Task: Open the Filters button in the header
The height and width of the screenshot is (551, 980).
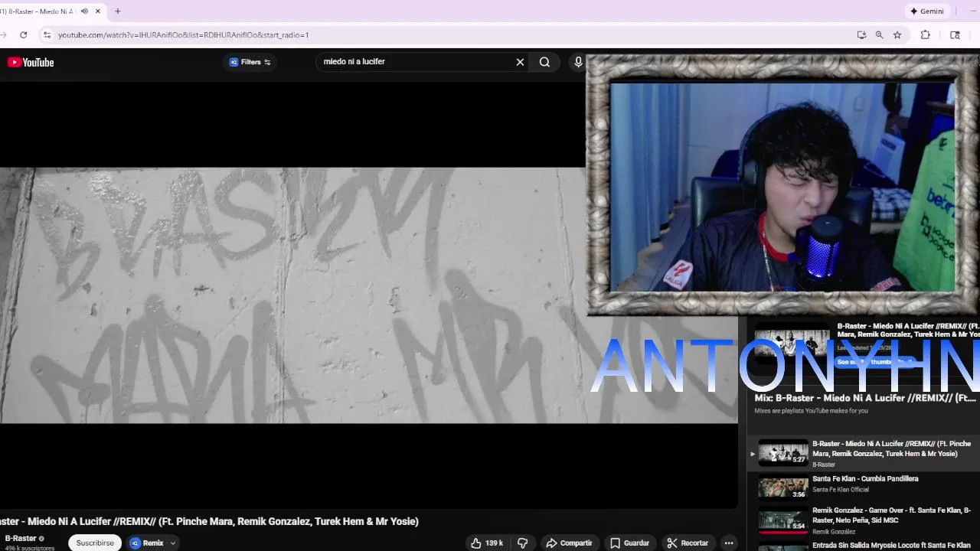Action: pyautogui.click(x=250, y=62)
